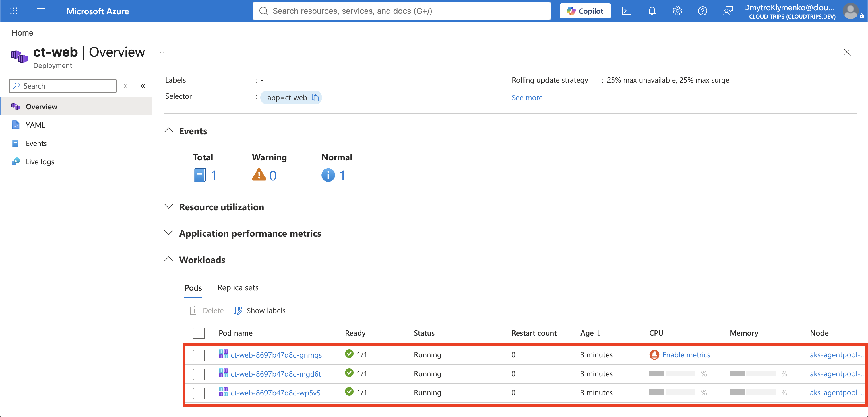Click the Show labels icon
Image resolution: width=868 pixels, height=417 pixels.
coord(238,310)
